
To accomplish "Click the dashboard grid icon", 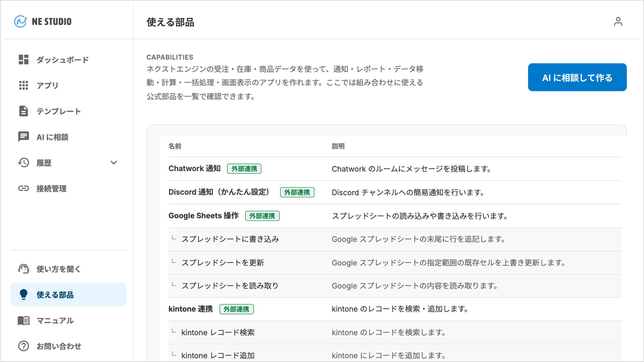I will (x=24, y=60).
